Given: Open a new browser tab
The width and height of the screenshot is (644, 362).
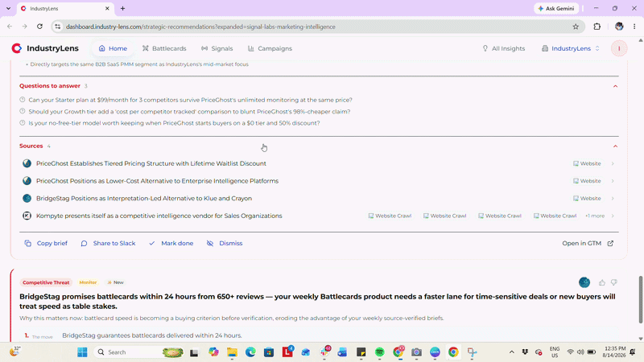Looking at the screenshot, I should click(123, 8).
